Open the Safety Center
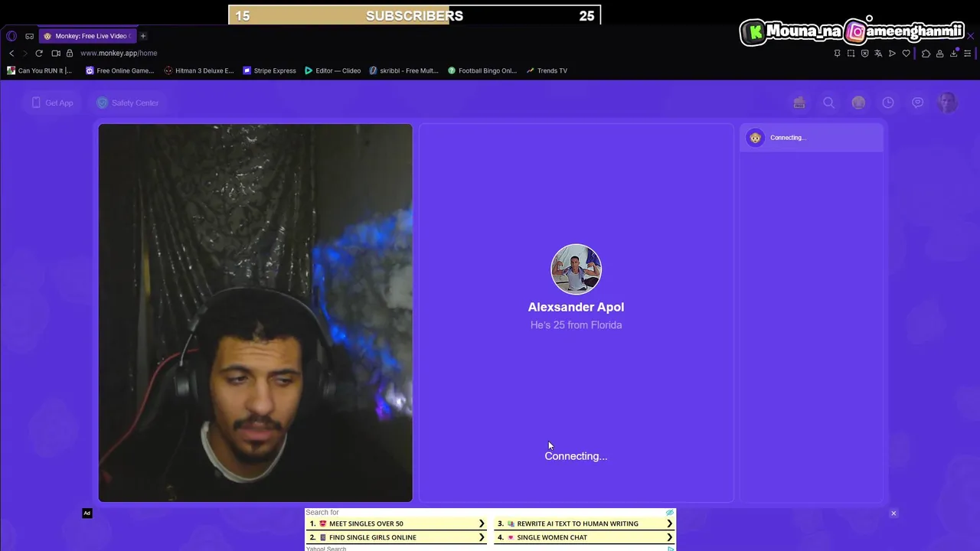Image resolution: width=980 pixels, height=551 pixels. pyautogui.click(x=128, y=103)
